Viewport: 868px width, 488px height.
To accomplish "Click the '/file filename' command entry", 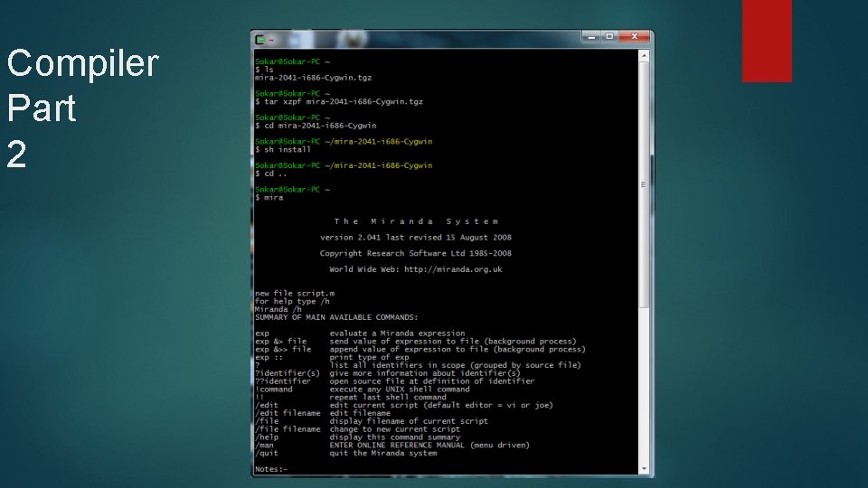I will tap(288, 429).
